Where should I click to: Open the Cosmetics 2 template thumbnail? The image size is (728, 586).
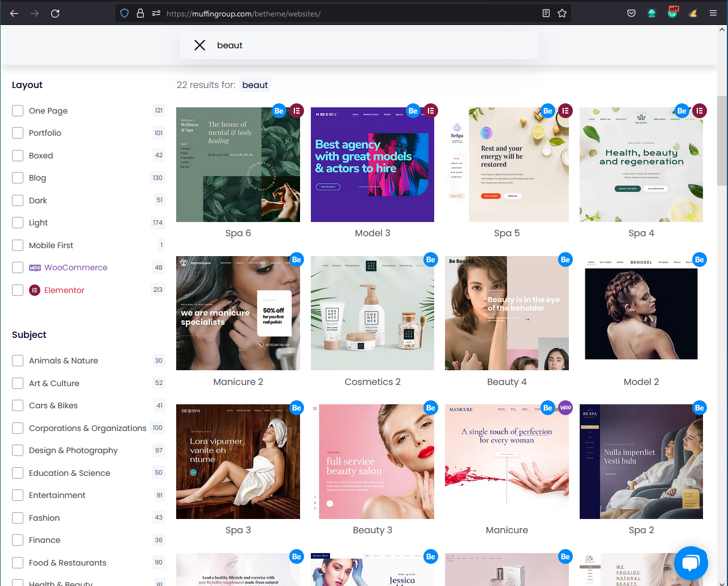tap(372, 313)
